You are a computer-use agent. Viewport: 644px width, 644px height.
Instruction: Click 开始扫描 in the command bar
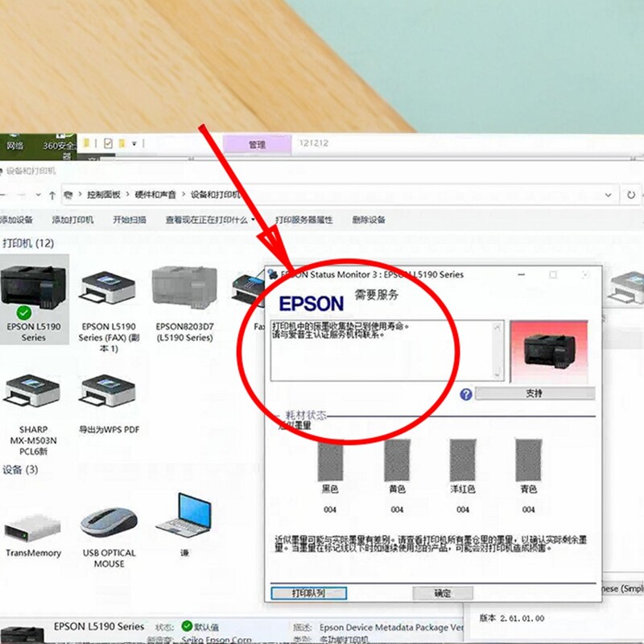(130, 220)
